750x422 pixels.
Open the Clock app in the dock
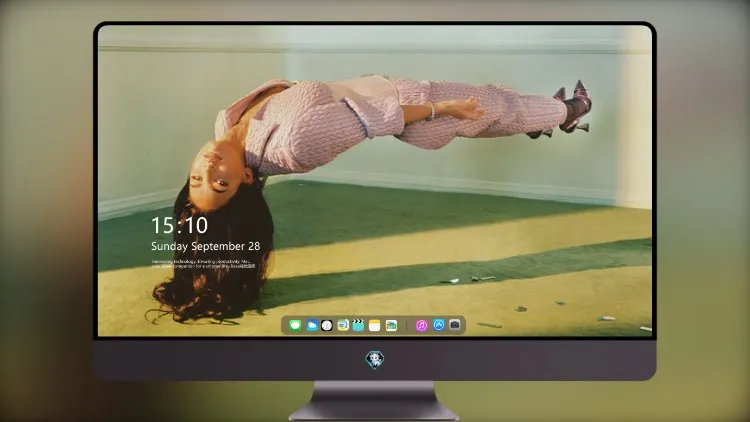327,325
